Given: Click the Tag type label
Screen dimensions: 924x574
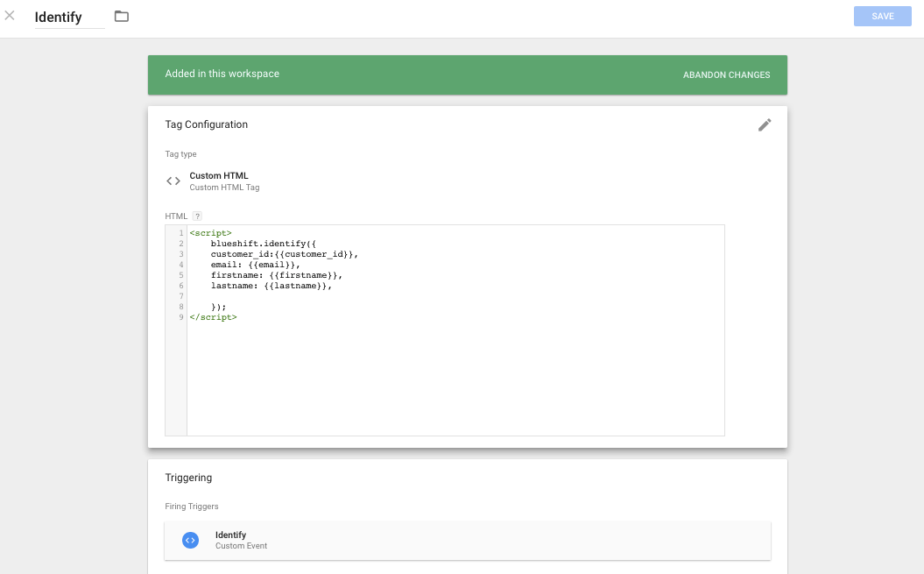Looking at the screenshot, I should click(181, 154).
